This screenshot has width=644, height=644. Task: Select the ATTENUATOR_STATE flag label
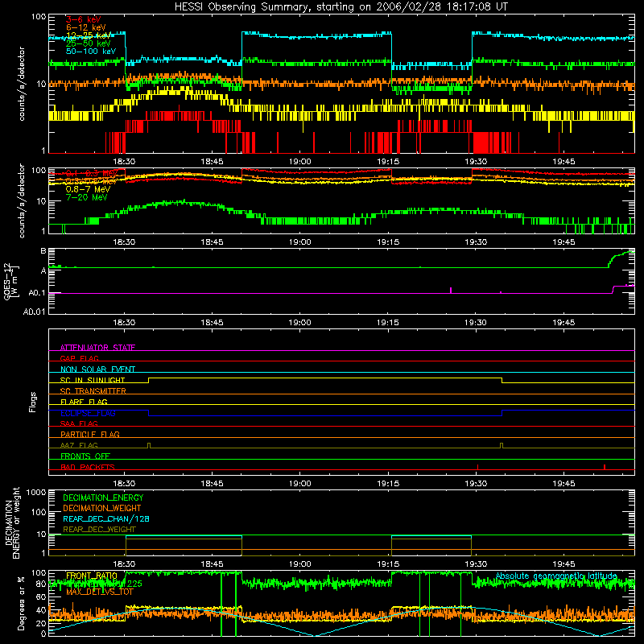(x=97, y=348)
